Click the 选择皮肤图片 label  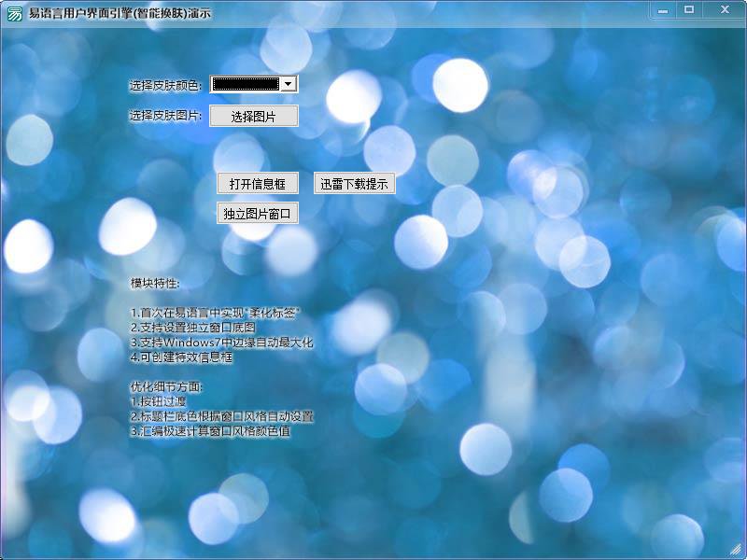pos(165,117)
